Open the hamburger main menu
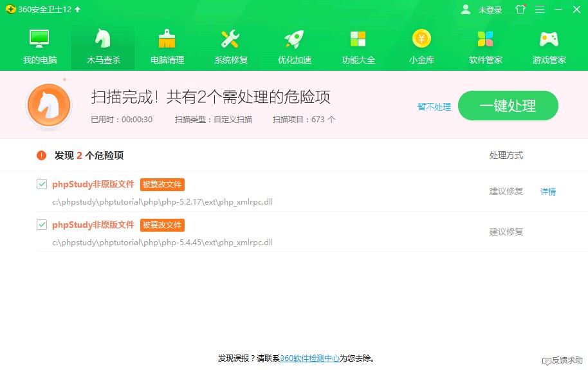 [x=540, y=10]
